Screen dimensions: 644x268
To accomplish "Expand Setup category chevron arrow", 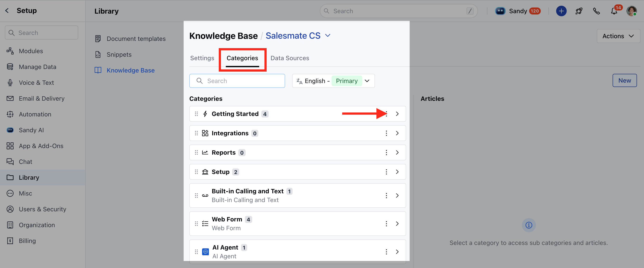I will point(397,172).
